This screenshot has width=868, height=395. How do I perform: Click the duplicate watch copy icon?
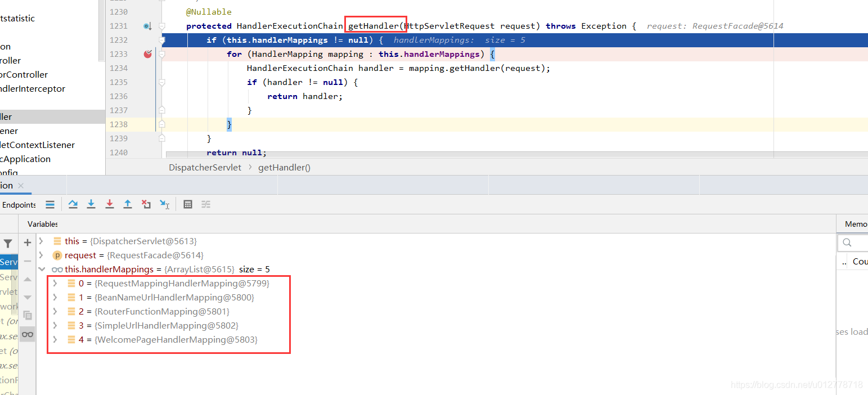pos(28,316)
